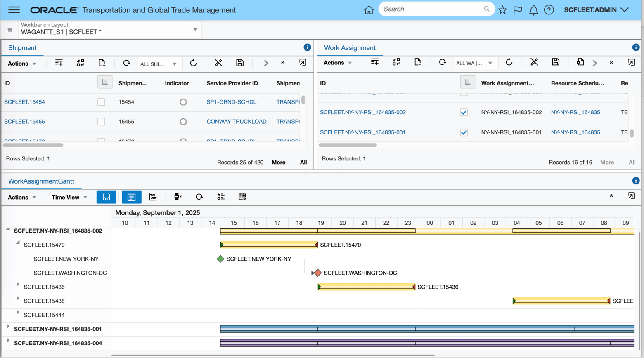This screenshot has width=644, height=358.
Task: Open the hamburger navigation menu
Action: 14,10
